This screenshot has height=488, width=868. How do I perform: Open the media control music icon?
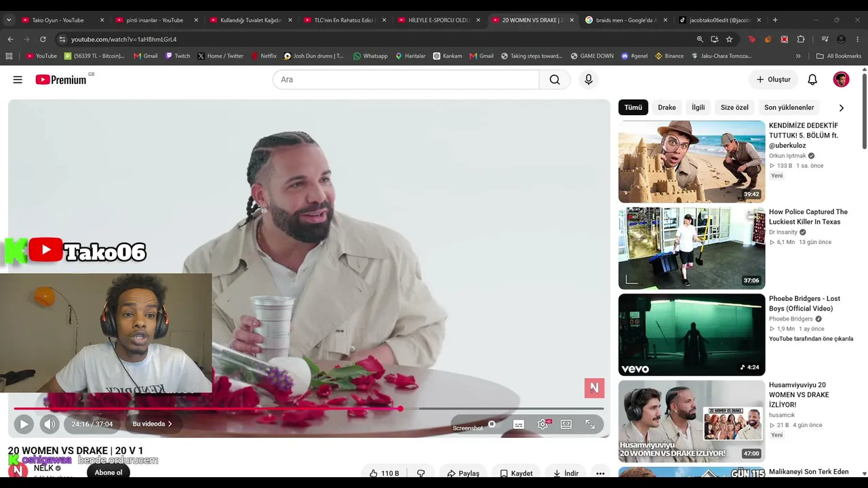pyautogui.click(x=825, y=39)
